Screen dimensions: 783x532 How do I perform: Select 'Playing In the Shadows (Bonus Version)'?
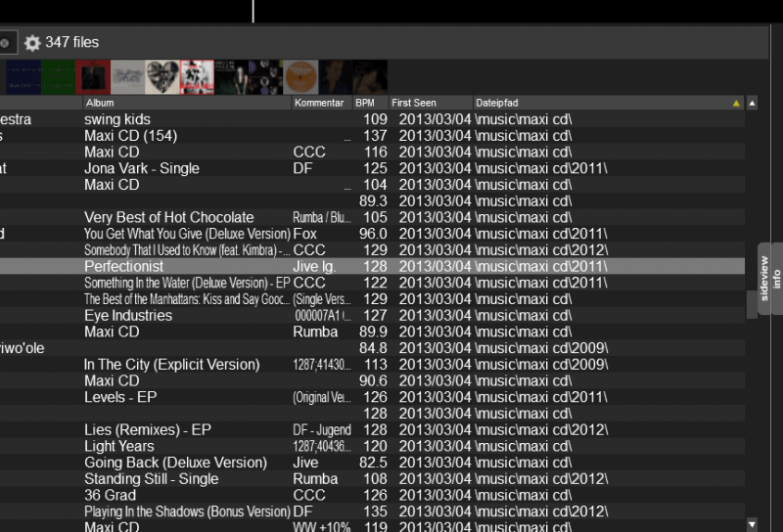coord(372,511)
